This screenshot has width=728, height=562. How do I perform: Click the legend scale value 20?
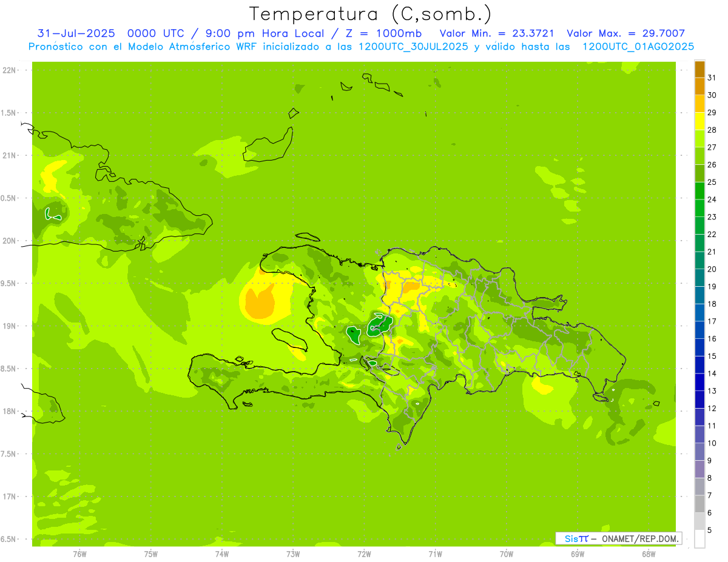[712, 269]
